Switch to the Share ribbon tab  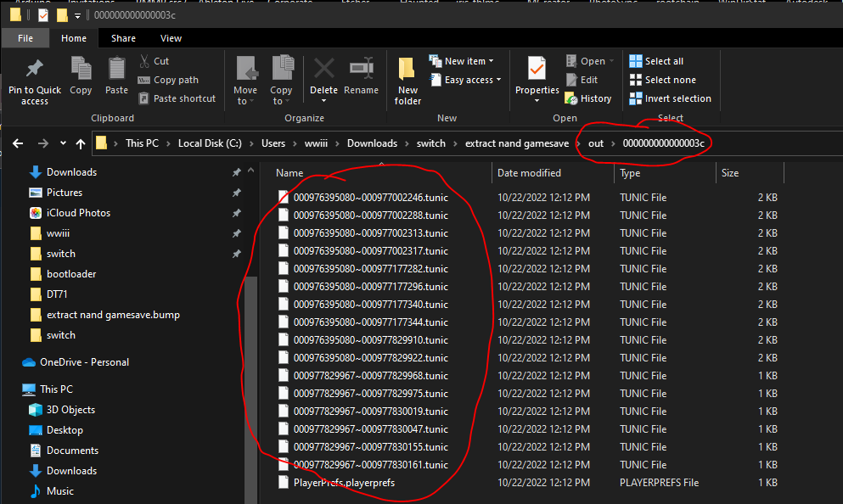point(123,38)
